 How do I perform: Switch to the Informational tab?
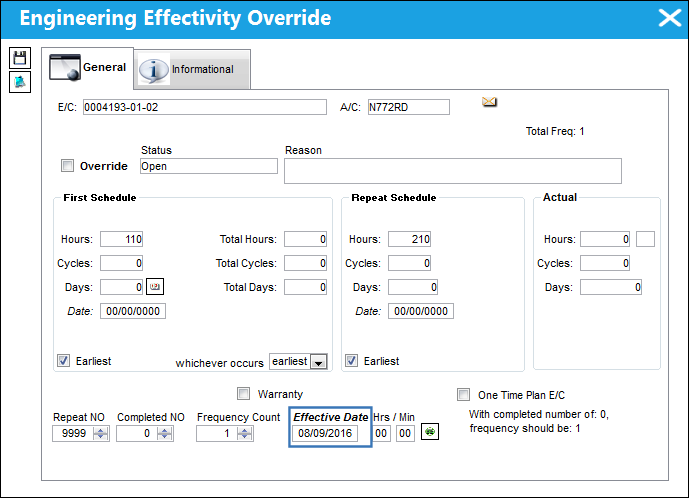pyautogui.click(x=192, y=69)
